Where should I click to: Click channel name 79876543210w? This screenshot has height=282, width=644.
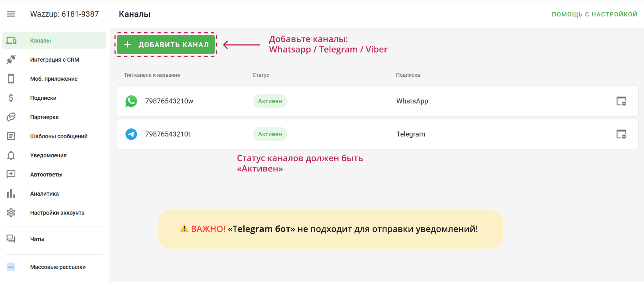click(169, 101)
